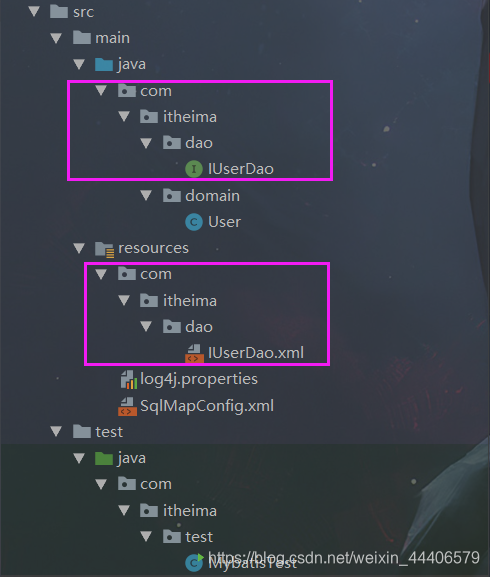Click the IUserDao.xml file icon

pyautogui.click(x=194, y=353)
